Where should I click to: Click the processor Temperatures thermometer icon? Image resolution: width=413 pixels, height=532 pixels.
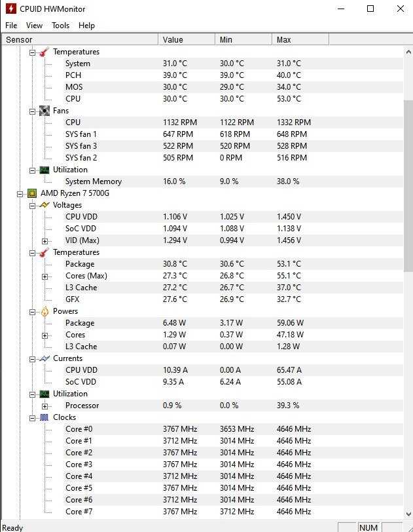[45, 252]
